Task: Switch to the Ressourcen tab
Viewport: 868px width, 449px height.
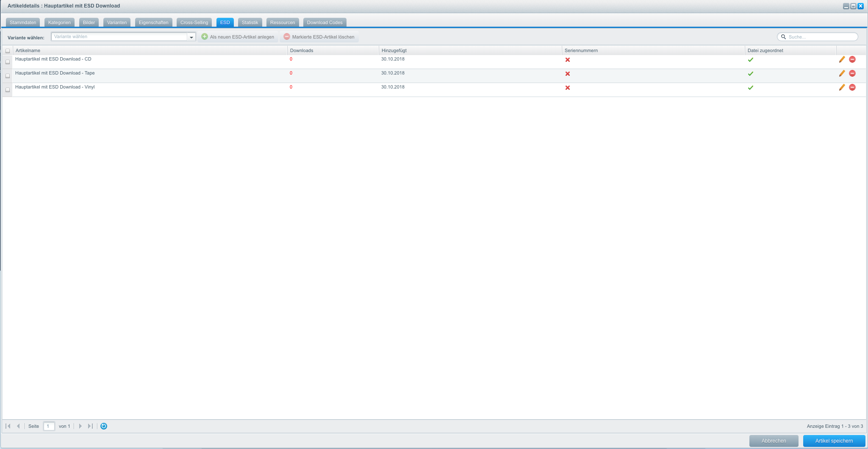Action: 283,22
